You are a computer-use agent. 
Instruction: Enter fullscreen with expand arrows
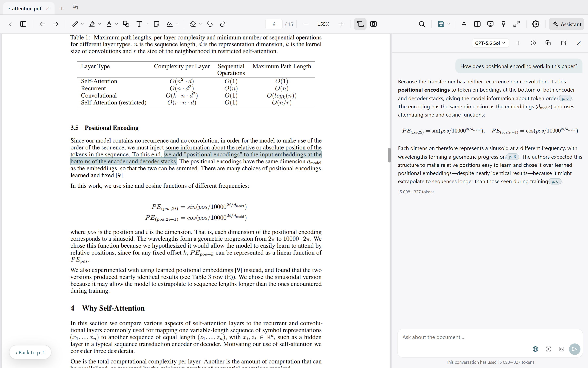(517, 24)
